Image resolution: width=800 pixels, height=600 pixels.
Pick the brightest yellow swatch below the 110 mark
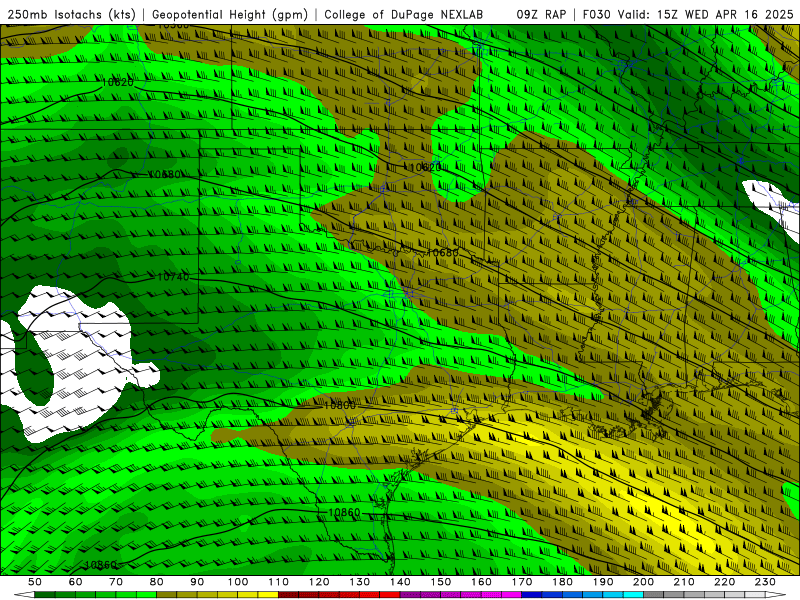268,595
